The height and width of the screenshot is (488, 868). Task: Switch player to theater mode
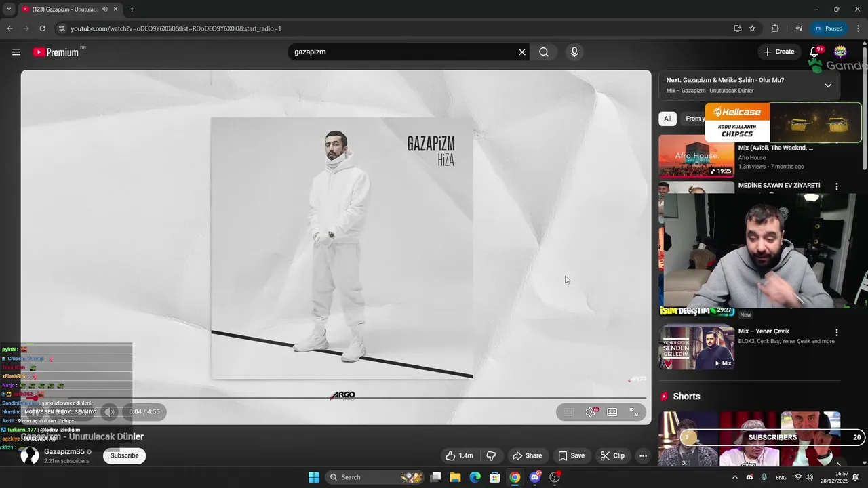point(612,412)
